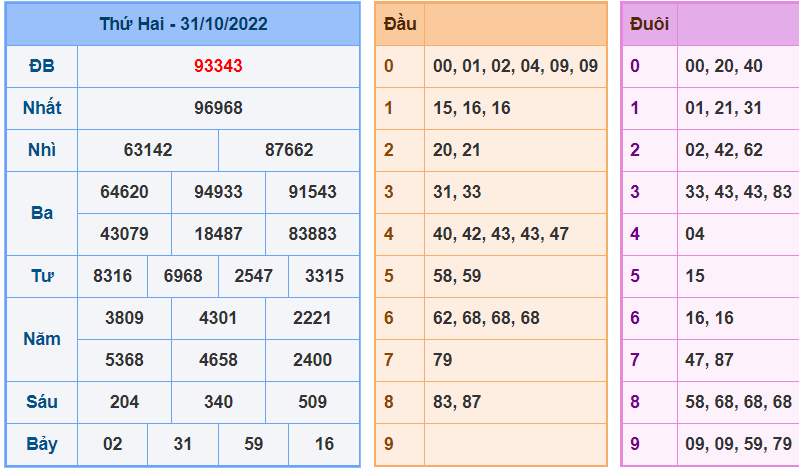Click the Tư prize number 3315

pos(324,276)
